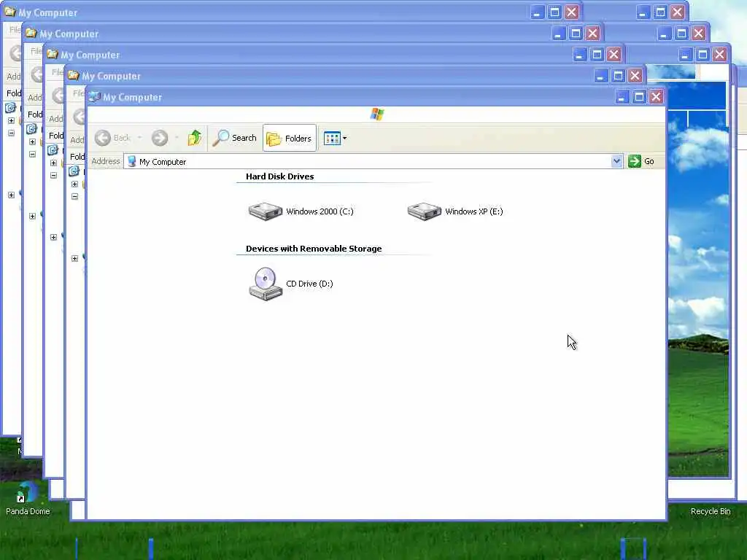Minimize the frontmost My Computer window
The height and width of the screenshot is (560, 747).
(x=622, y=97)
